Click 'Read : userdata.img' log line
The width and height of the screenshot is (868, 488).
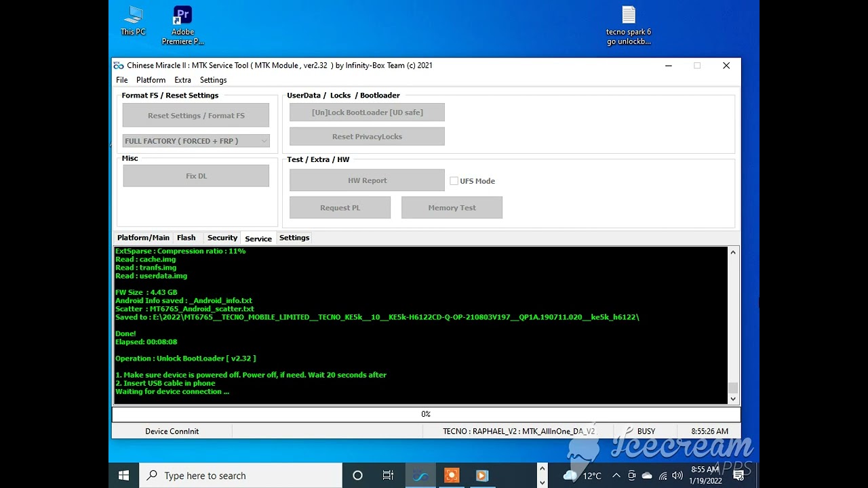tap(151, 276)
